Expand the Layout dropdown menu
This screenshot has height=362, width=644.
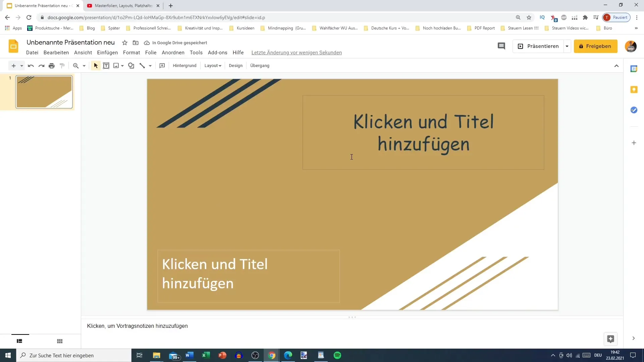[212, 65]
